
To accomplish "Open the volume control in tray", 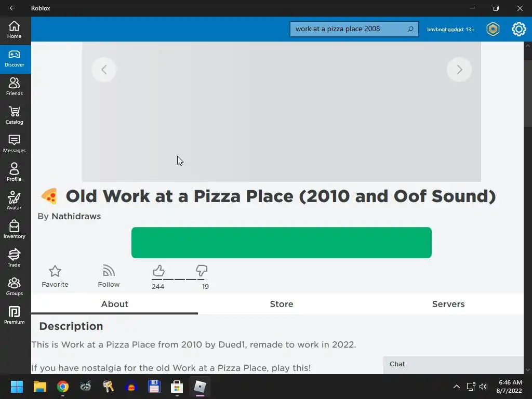I will coord(483,387).
